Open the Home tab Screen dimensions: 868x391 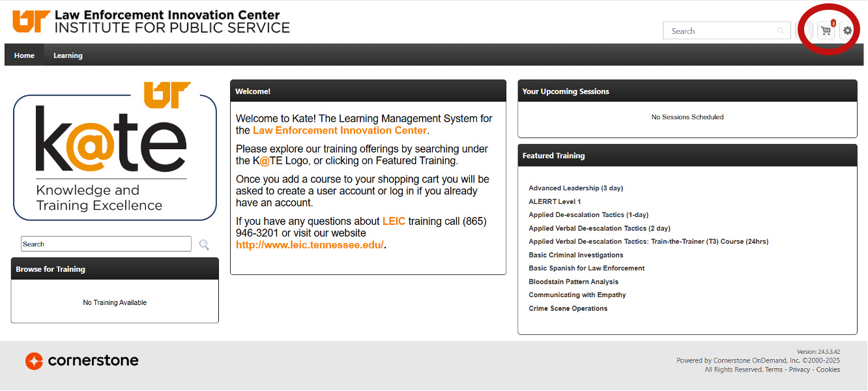[24, 55]
